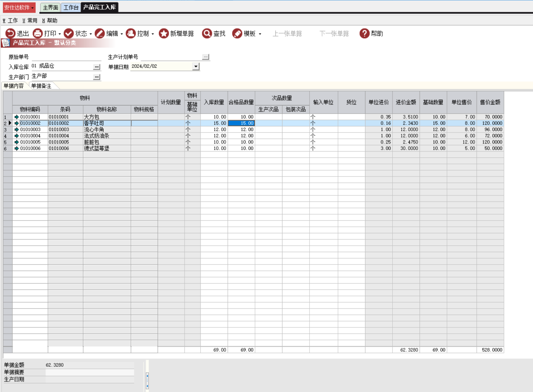Click the 单位售价 column header
The image size is (533, 392).
point(462,102)
